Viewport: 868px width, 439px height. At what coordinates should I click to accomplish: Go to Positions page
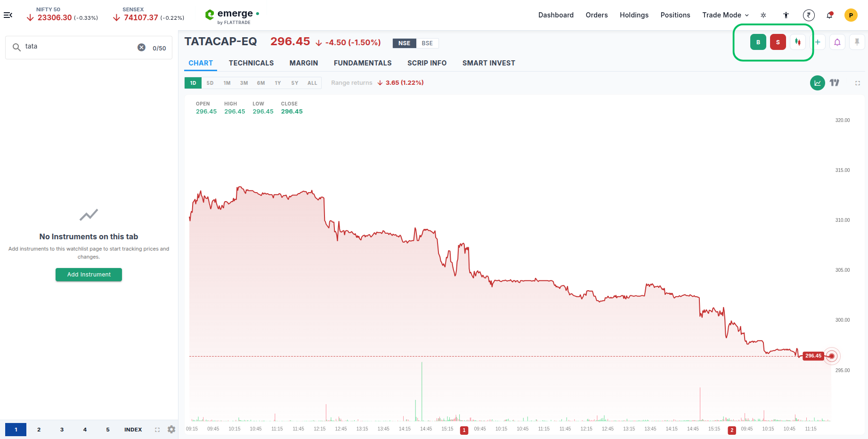tap(675, 15)
